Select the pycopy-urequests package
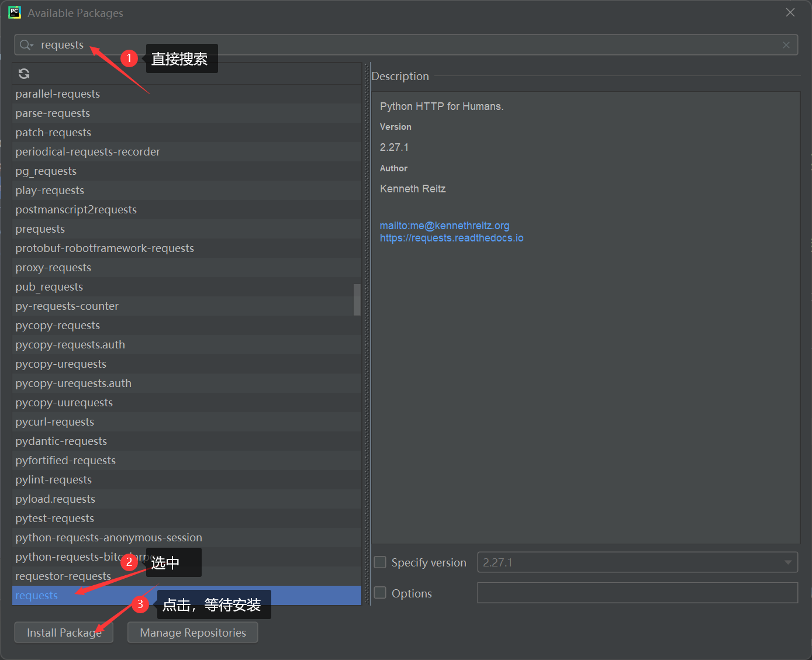The height and width of the screenshot is (660, 812). pyautogui.click(x=187, y=364)
